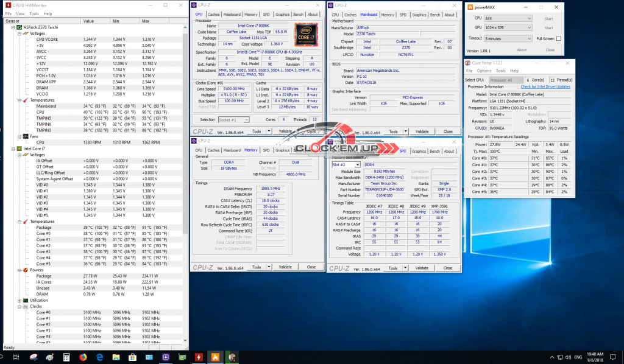
Task: Click the Value column header in HWMonitor
Action: click(x=96, y=21)
